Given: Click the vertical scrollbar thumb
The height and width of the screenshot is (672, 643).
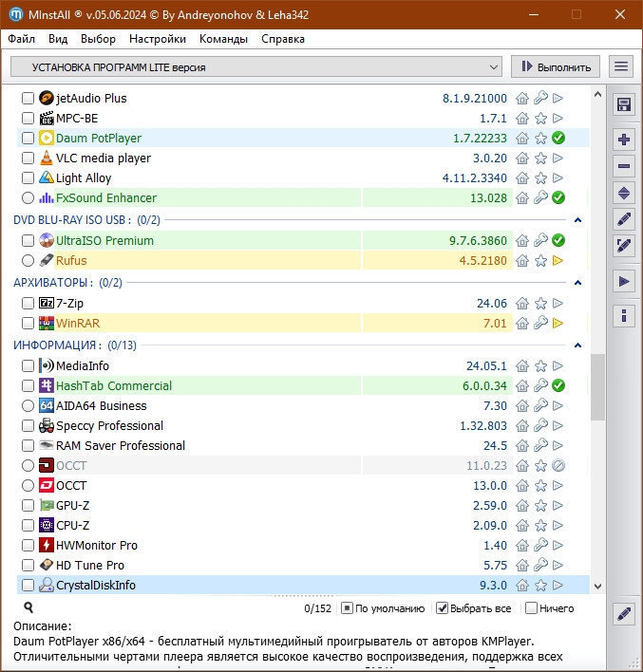Looking at the screenshot, I should [x=597, y=387].
